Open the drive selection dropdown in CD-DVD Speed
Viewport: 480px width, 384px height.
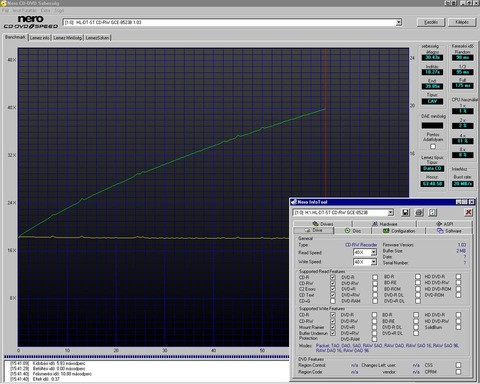399,22
